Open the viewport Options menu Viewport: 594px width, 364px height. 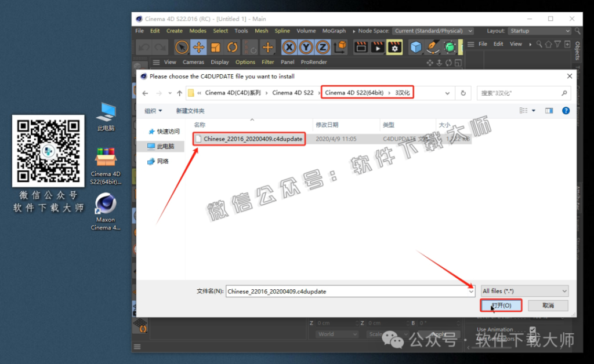pos(245,62)
